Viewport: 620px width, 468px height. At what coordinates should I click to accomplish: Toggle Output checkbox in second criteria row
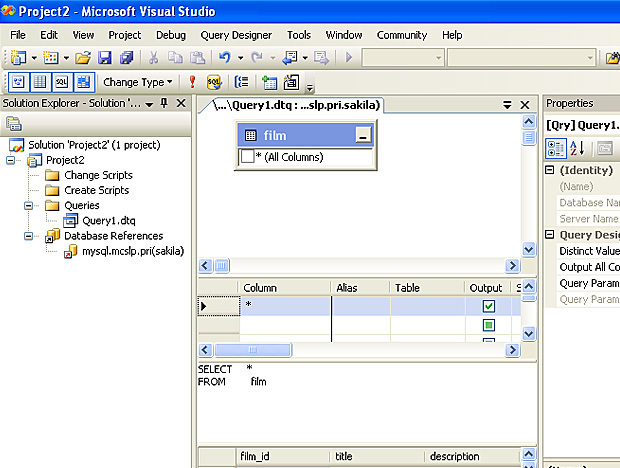coord(489,325)
